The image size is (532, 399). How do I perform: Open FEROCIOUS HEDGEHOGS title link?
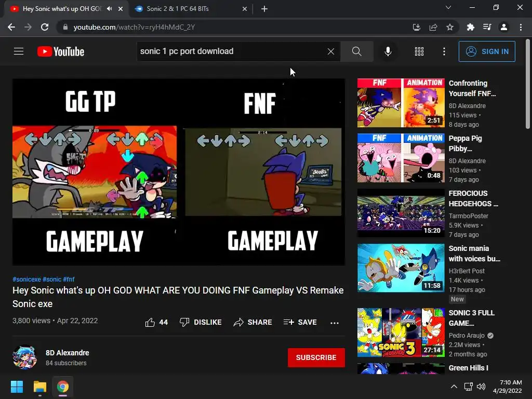473,198
